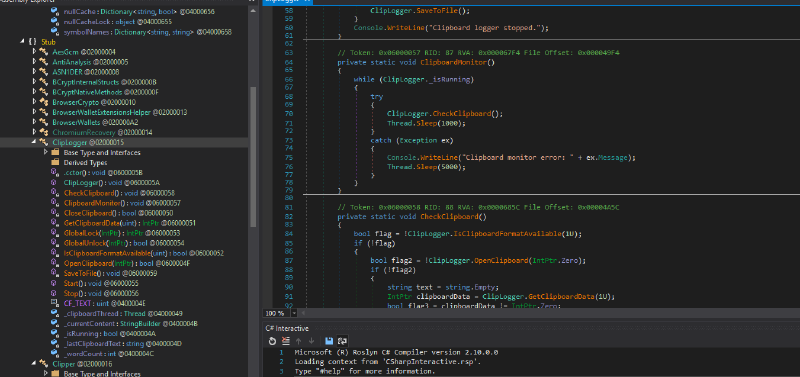Click the nullCache field icon
The width and height of the screenshot is (800, 377).
click(x=55, y=11)
